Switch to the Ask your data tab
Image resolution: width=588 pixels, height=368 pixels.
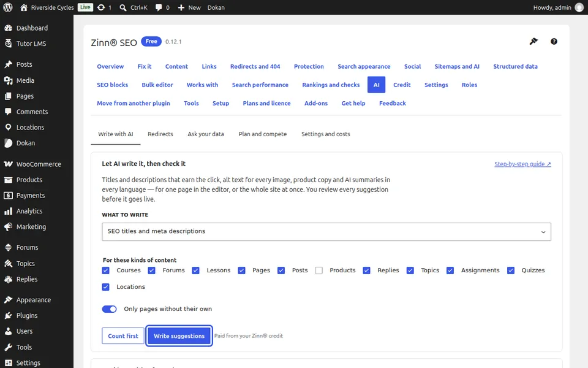tap(206, 134)
